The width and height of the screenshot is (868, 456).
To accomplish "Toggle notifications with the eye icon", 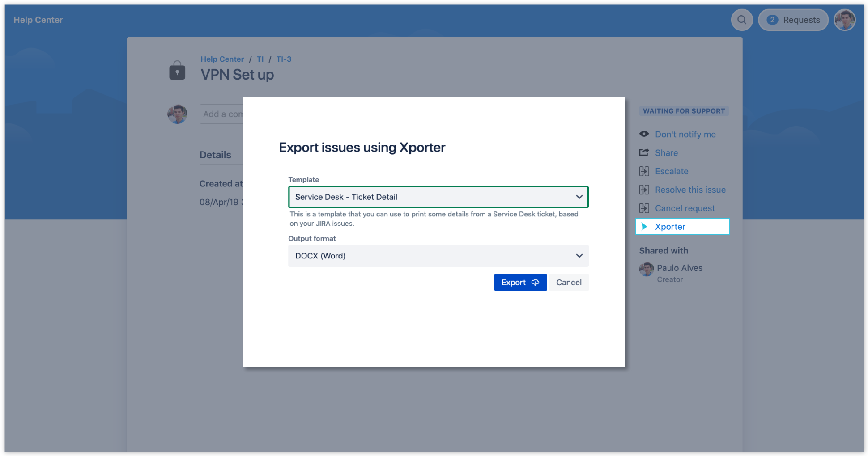I will tap(644, 134).
